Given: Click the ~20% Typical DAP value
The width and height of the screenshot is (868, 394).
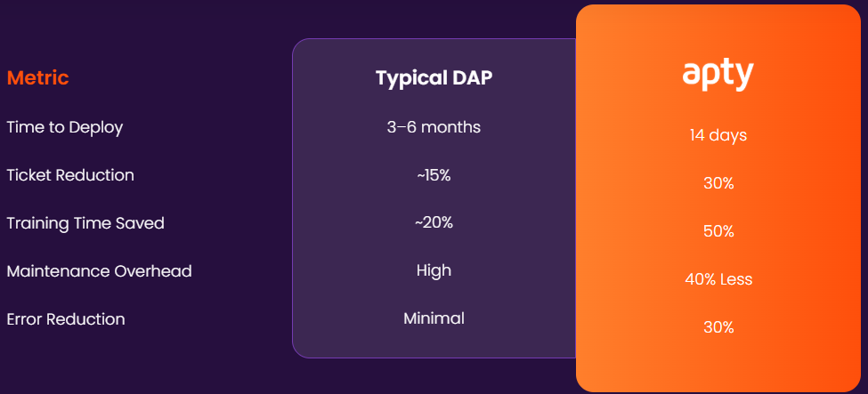Looking at the screenshot, I should [434, 222].
